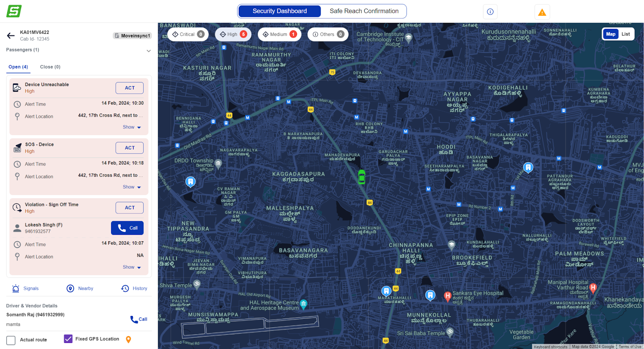Switch to List view
Image resolution: width=644 pixels, height=349 pixels.
coord(625,34)
